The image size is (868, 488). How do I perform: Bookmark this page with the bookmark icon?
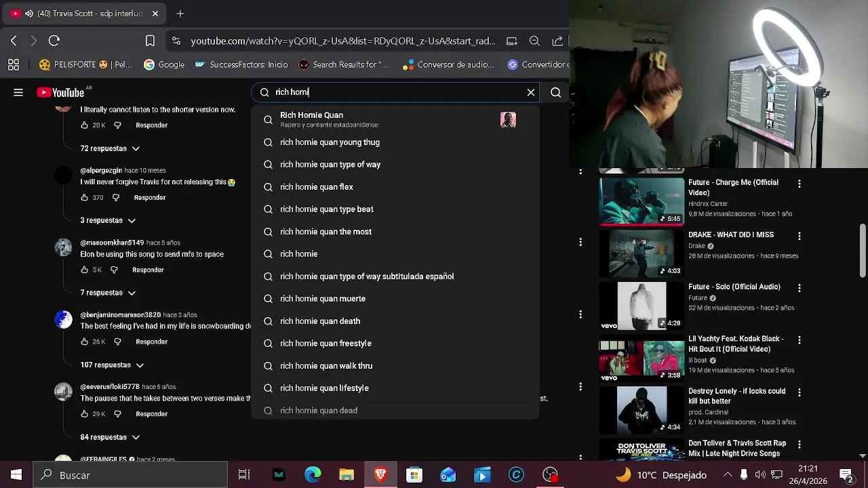tap(150, 41)
